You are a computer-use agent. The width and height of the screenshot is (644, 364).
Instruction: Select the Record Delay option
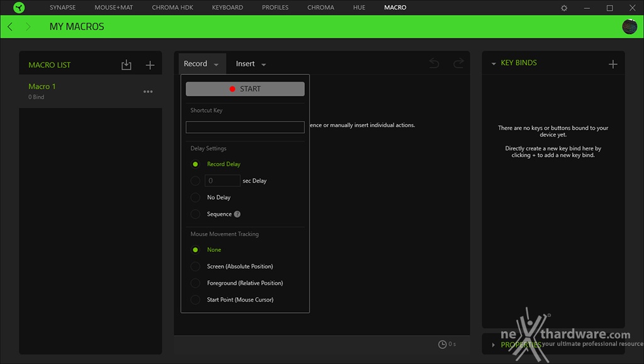click(196, 164)
